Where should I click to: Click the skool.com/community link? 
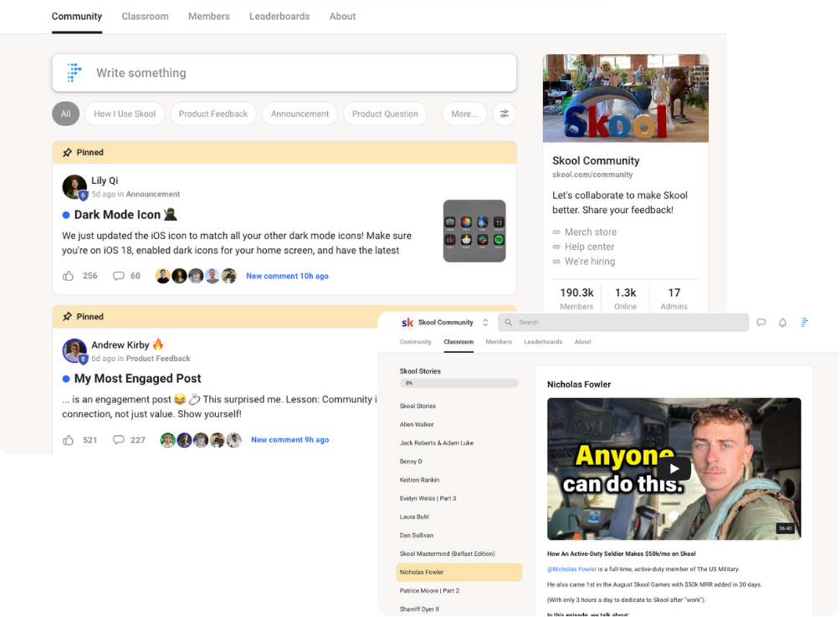pyautogui.click(x=592, y=175)
